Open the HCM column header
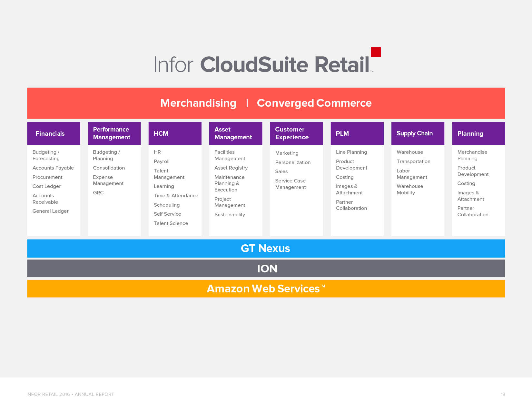The height and width of the screenshot is (411, 532). tap(175, 133)
